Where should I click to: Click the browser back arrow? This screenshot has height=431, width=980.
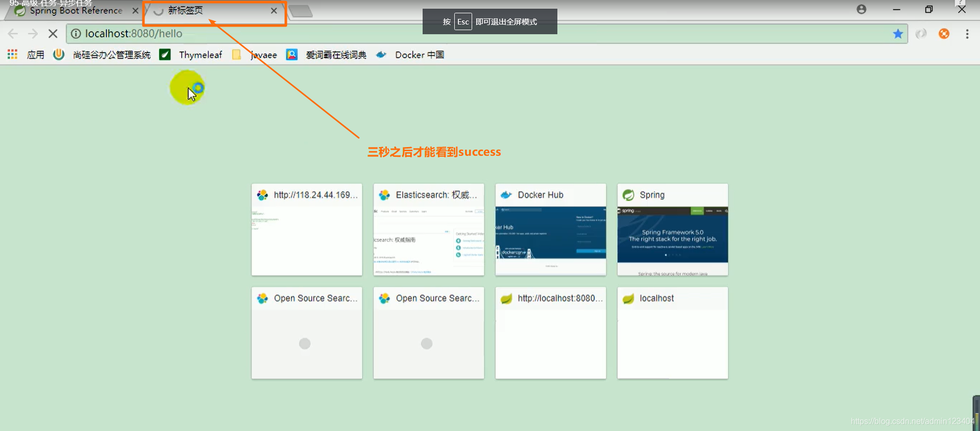pos(13,34)
